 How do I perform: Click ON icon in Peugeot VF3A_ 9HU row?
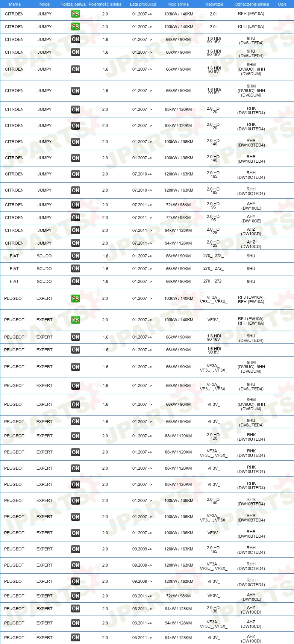76,385
